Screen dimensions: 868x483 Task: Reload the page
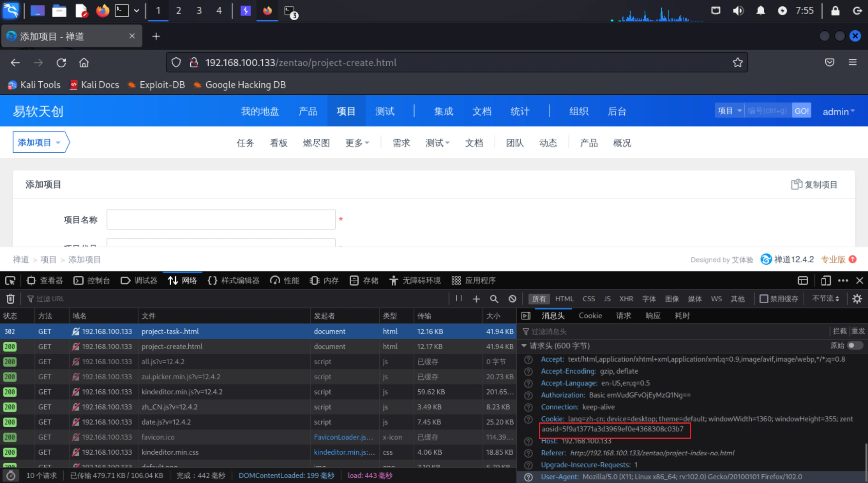[61, 63]
